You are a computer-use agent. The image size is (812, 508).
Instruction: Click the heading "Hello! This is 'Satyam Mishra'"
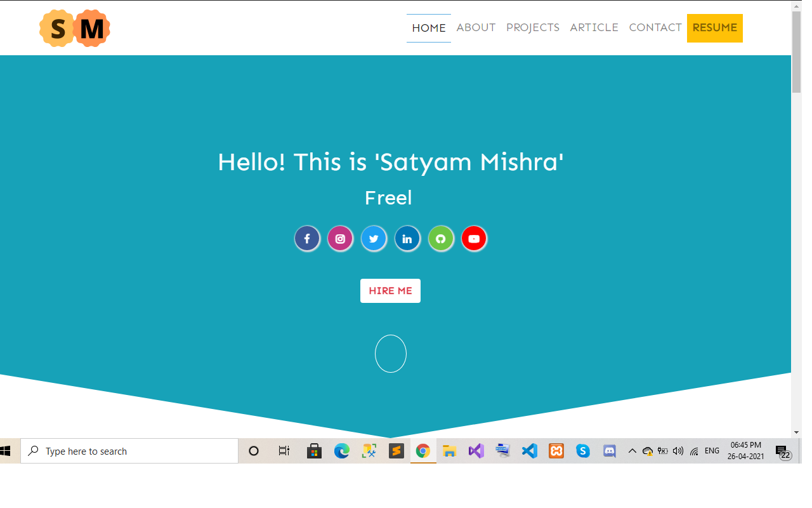click(391, 162)
